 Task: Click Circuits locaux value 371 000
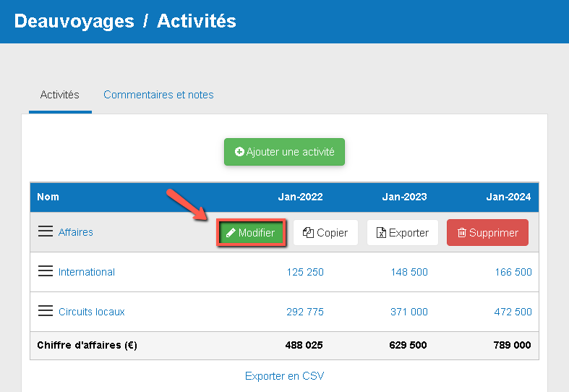click(408, 312)
